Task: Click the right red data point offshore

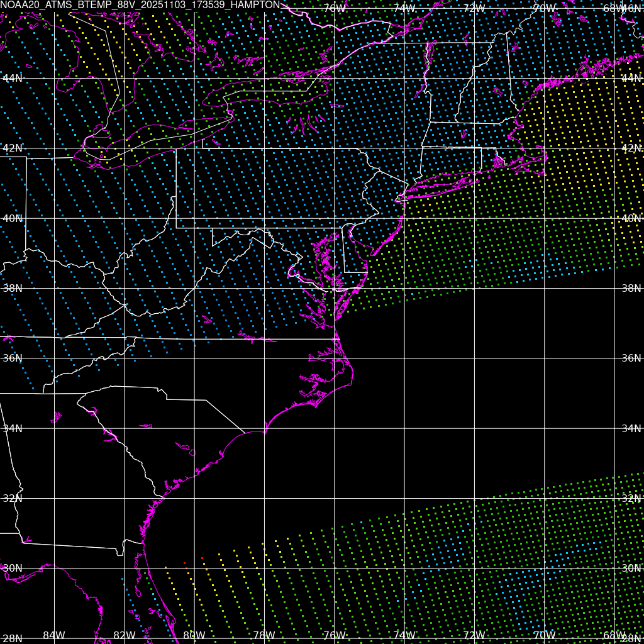Action: 202,558
